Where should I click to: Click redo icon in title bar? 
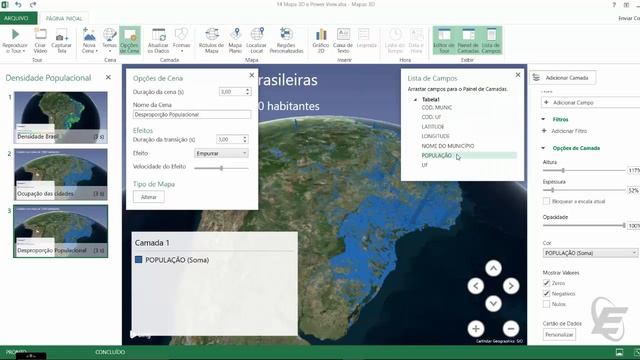[33, 4]
